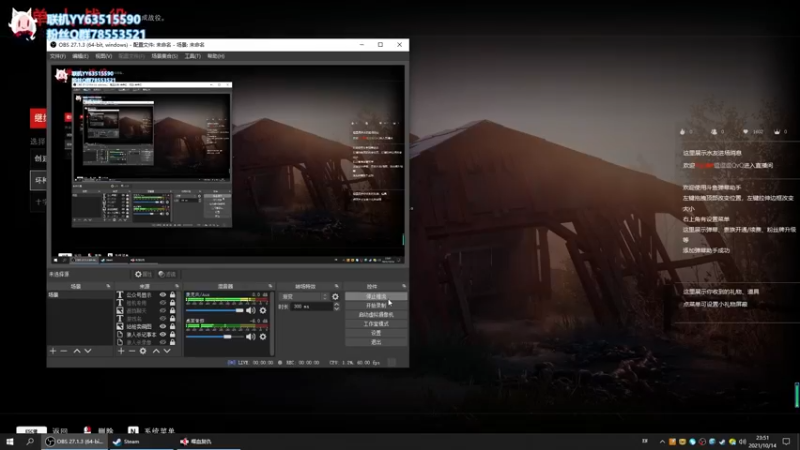The height and width of the screenshot is (450, 800).
Task: Toggle the lock of the second source row
Action: [x=172, y=303]
